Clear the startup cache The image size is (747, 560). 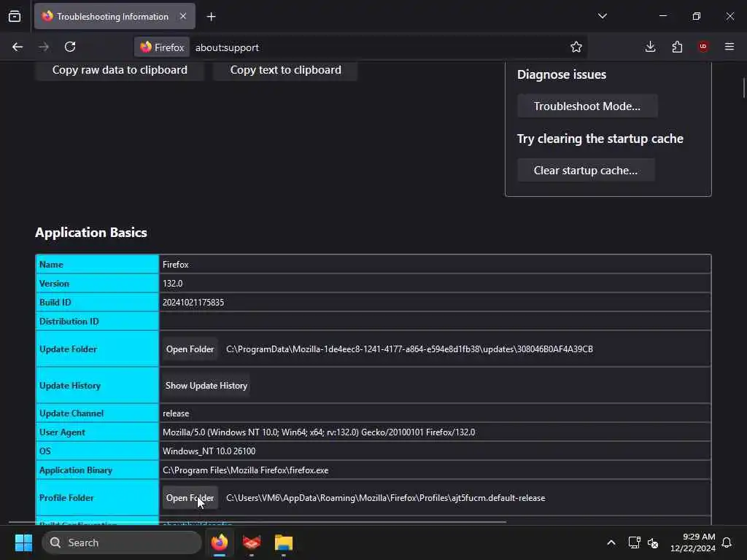(586, 170)
